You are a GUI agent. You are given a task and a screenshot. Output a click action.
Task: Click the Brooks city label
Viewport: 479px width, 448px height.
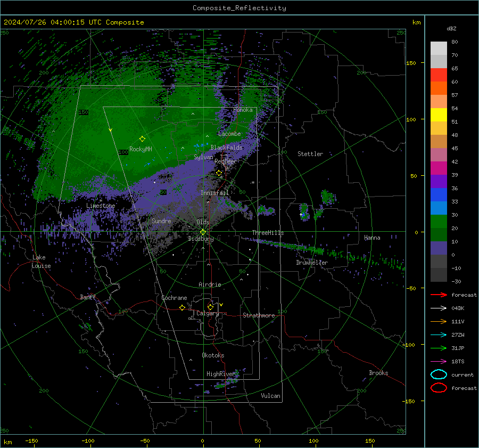tap(378, 373)
